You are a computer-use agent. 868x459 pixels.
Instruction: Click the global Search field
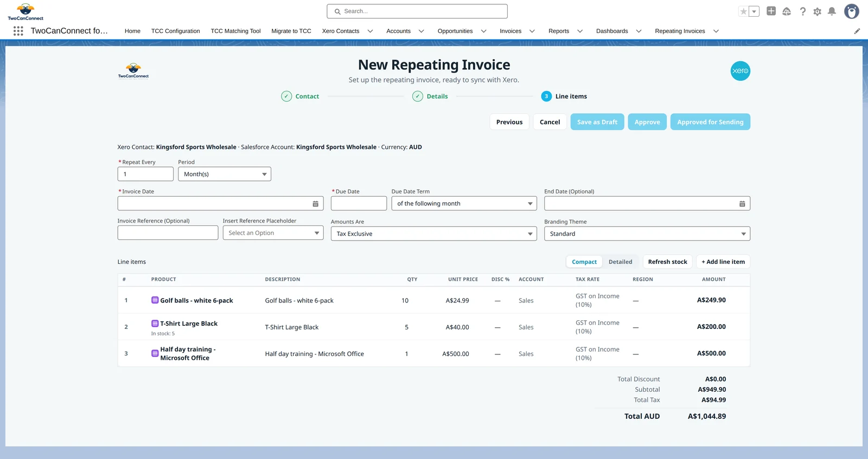click(x=417, y=11)
